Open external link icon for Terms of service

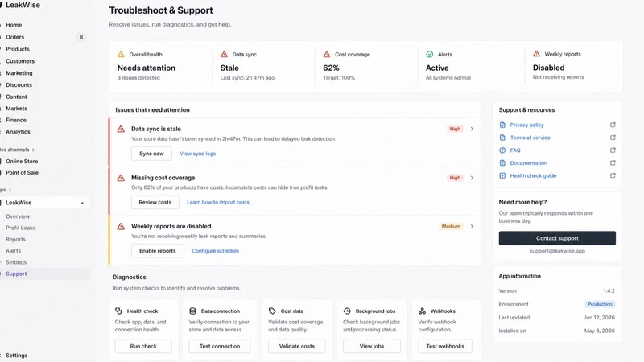pos(613,138)
